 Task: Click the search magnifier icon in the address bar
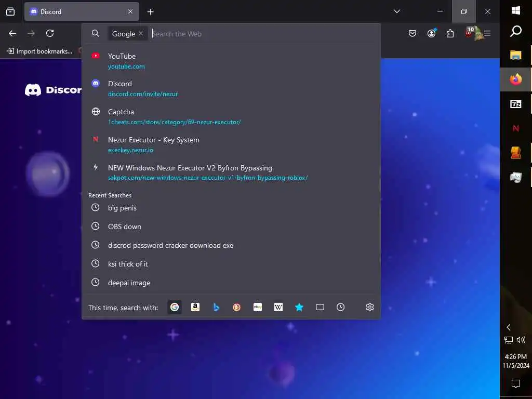tap(96, 34)
